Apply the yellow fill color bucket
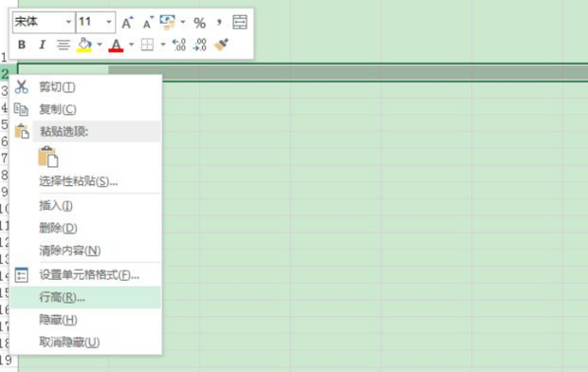The image size is (588, 372). pyautogui.click(x=84, y=45)
